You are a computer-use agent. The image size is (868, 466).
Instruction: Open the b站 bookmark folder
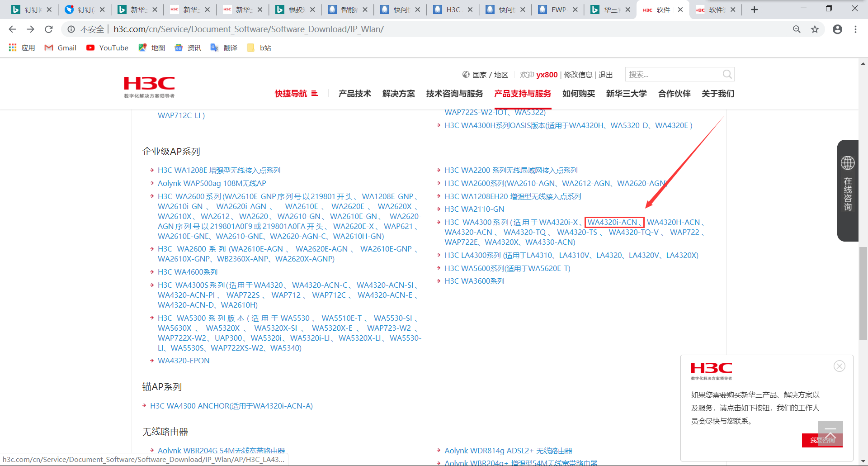[259, 48]
